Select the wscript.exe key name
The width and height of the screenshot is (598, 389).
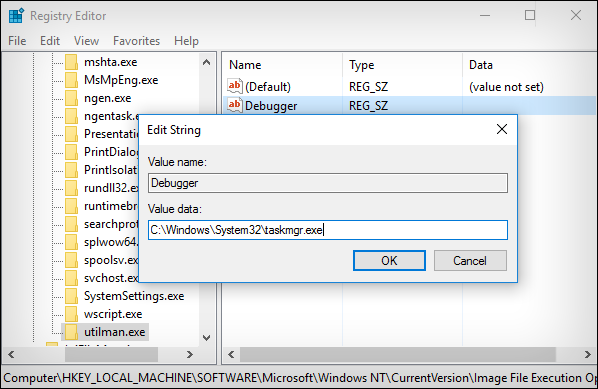(x=113, y=314)
